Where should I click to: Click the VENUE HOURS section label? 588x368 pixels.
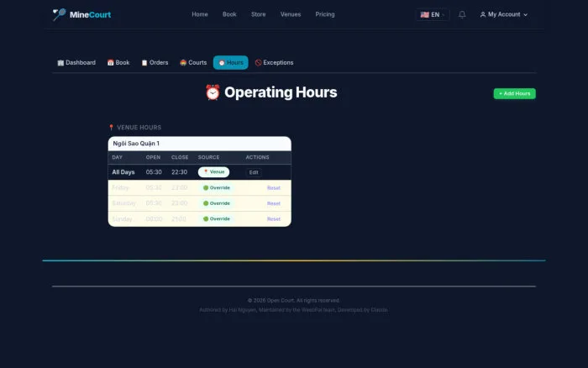click(139, 128)
